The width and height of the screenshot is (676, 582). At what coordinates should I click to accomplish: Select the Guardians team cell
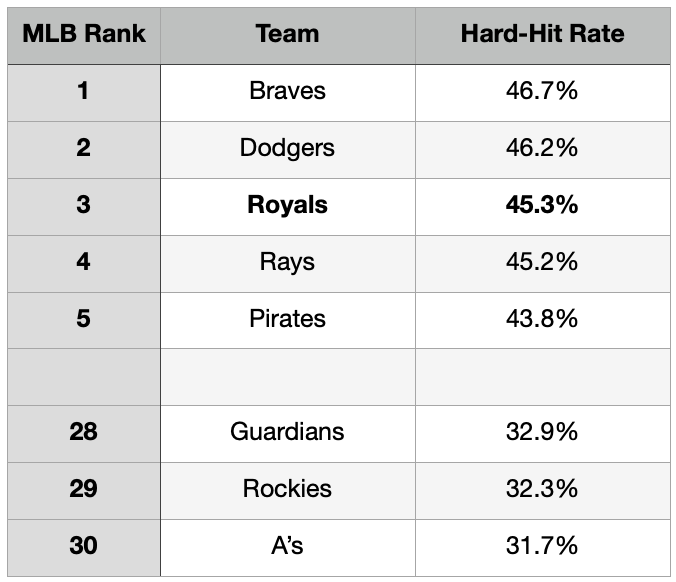click(x=287, y=432)
